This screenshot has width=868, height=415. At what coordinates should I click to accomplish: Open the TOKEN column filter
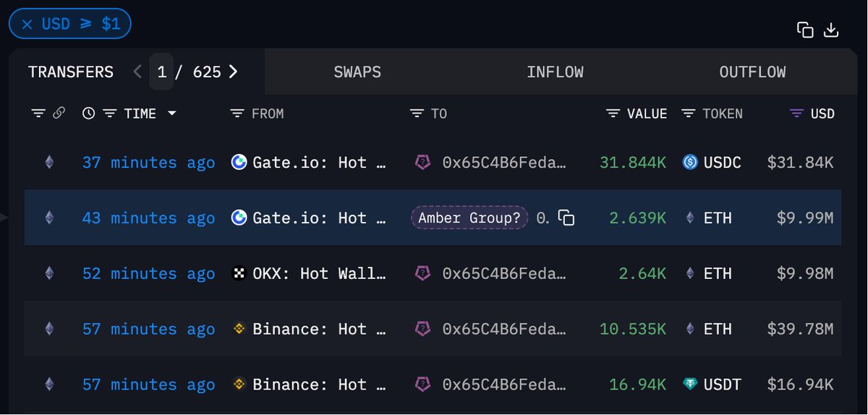click(689, 114)
